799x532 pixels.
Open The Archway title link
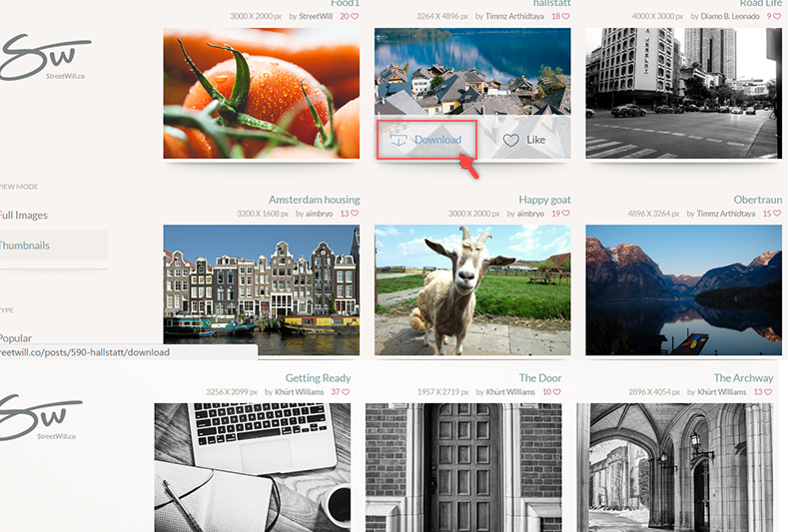743,377
